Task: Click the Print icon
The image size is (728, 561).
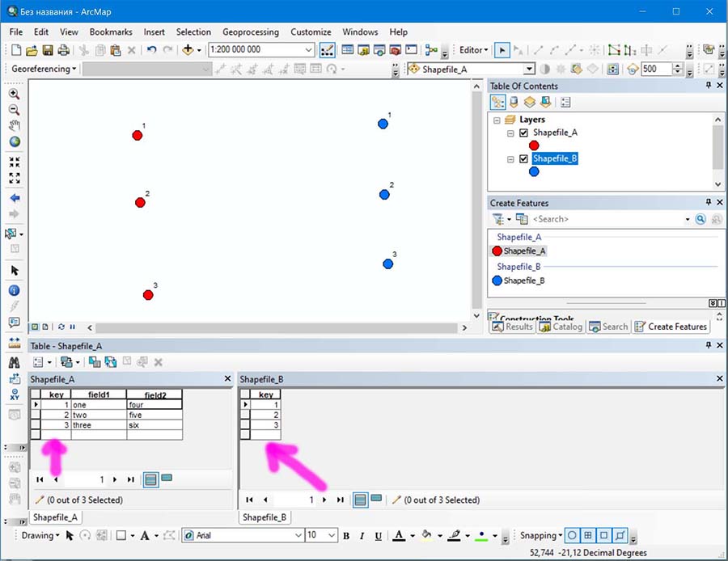Action: pyautogui.click(x=64, y=50)
